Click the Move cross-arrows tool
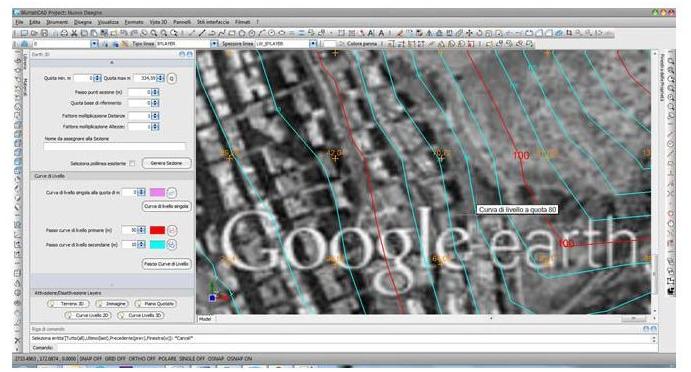This screenshot has width=691, height=372. (x=469, y=33)
